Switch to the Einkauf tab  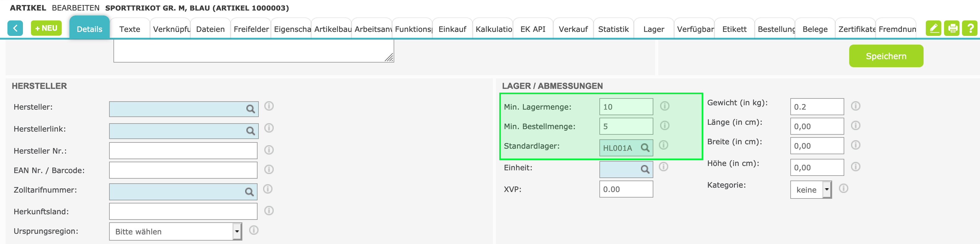click(x=452, y=29)
